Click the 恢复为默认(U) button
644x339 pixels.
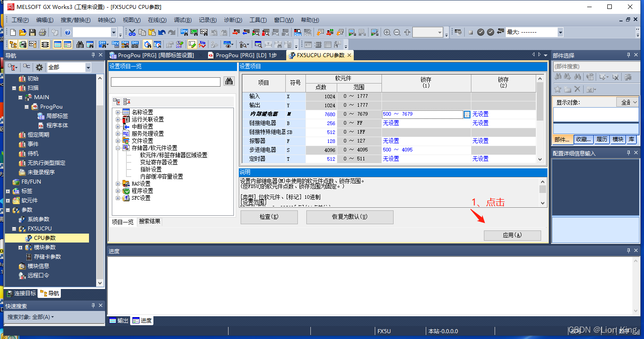coord(350,217)
